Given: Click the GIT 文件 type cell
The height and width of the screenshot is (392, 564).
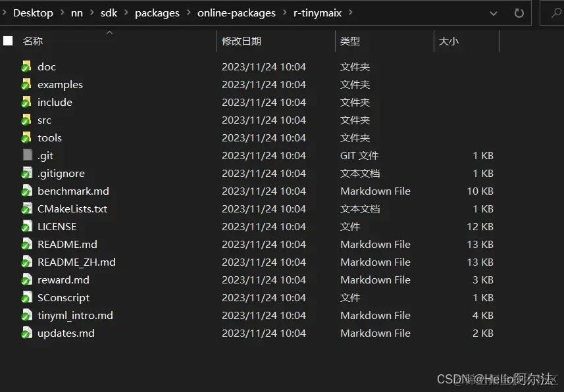Looking at the screenshot, I should 359,156.
